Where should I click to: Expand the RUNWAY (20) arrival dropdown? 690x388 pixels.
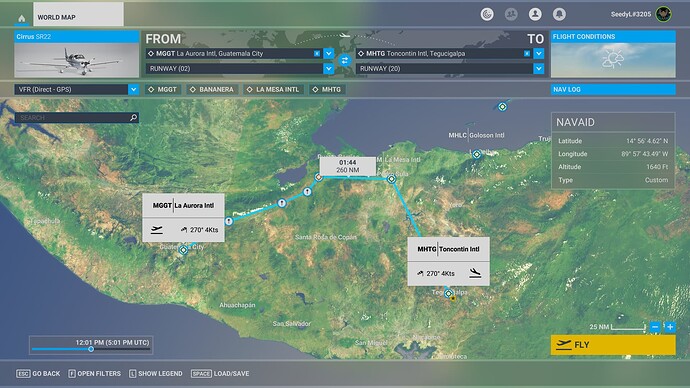(x=539, y=69)
